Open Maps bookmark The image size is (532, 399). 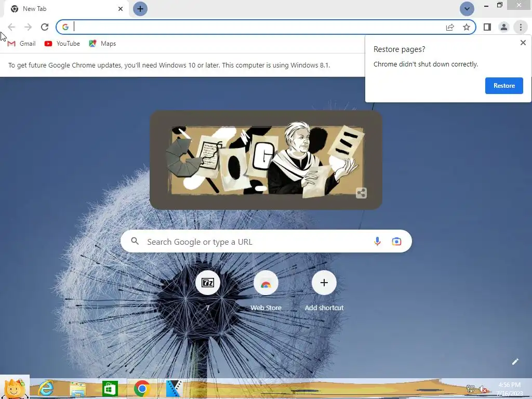(x=102, y=44)
